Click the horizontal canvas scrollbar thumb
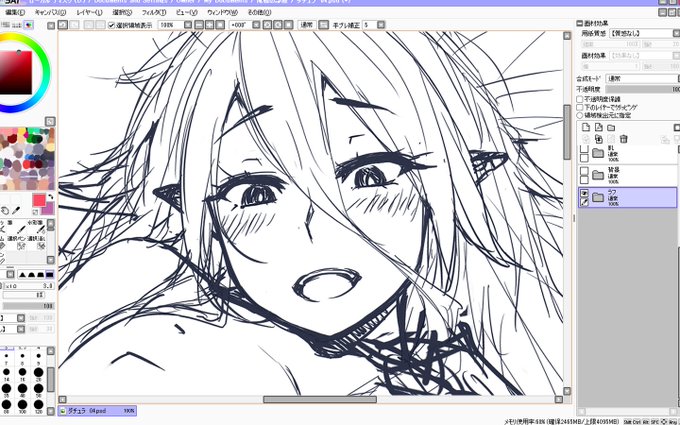The height and width of the screenshot is (425, 680). [320, 399]
